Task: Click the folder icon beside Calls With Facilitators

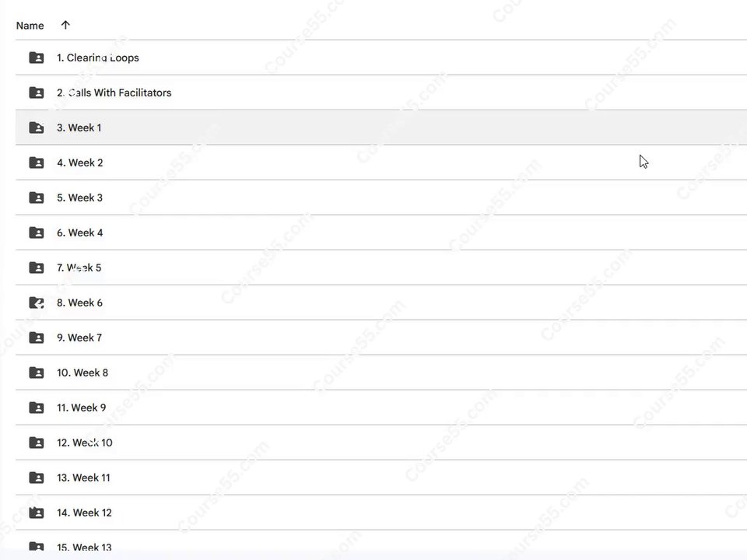Action: (37, 93)
